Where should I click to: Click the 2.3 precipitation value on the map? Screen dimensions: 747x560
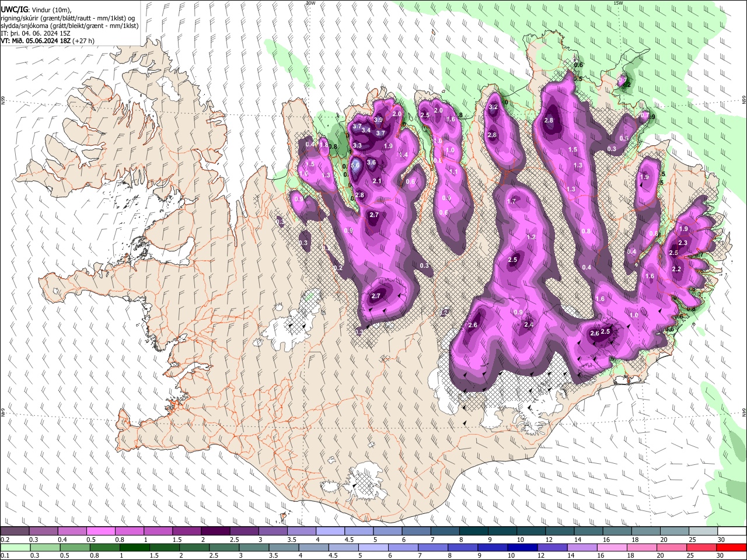tap(683, 243)
